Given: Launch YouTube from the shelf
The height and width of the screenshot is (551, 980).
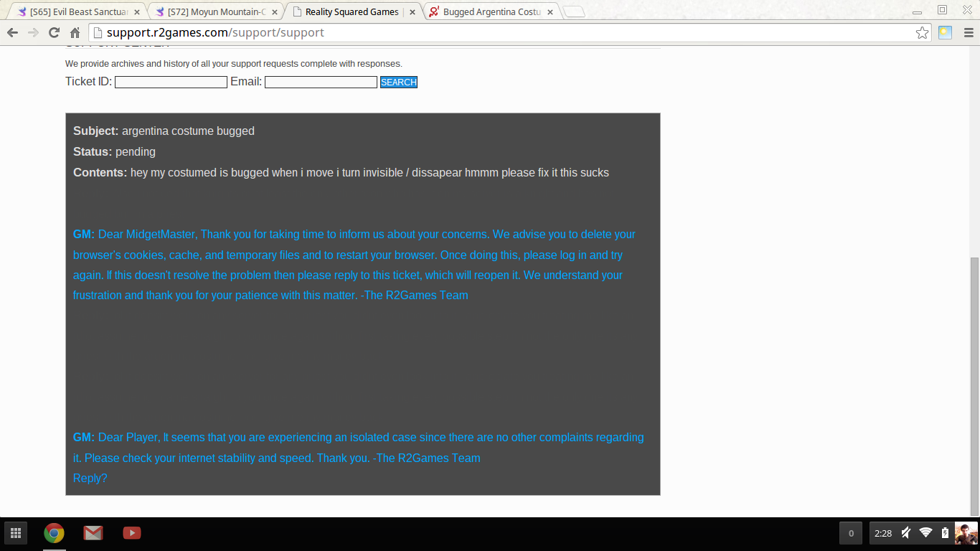Looking at the screenshot, I should point(131,533).
